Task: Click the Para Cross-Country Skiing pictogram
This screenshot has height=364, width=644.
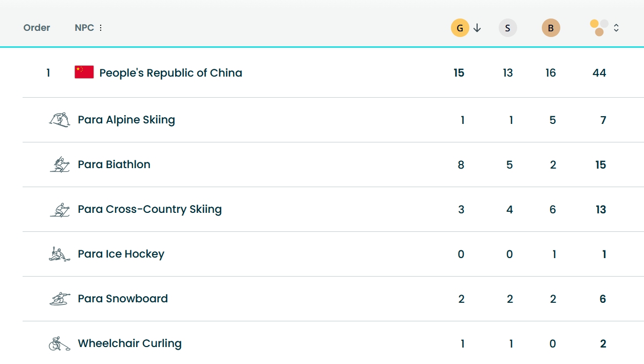Action: coord(59,209)
